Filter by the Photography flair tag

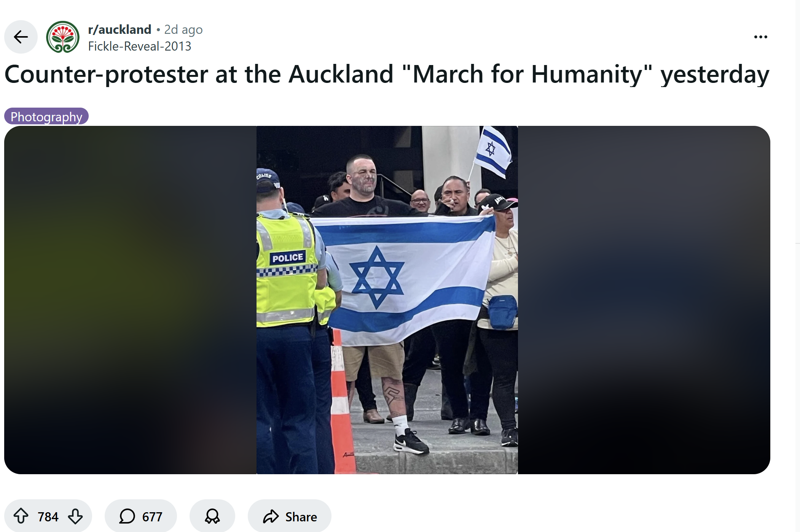coord(46,116)
